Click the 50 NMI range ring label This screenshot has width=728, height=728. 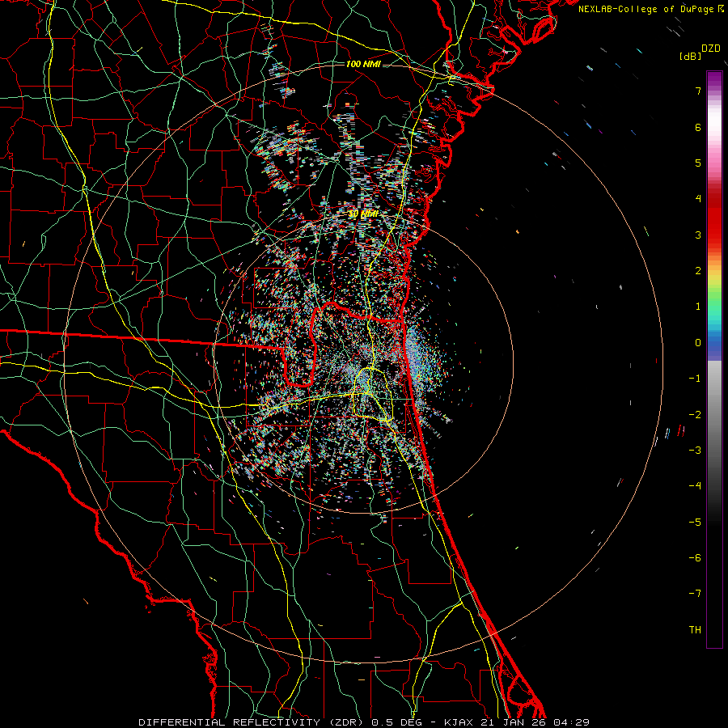point(363,214)
